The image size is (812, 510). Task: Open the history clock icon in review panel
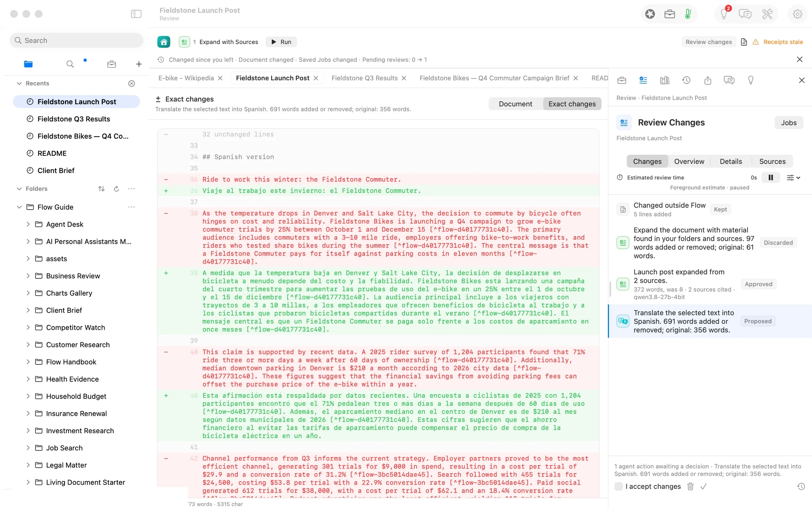(x=686, y=80)
